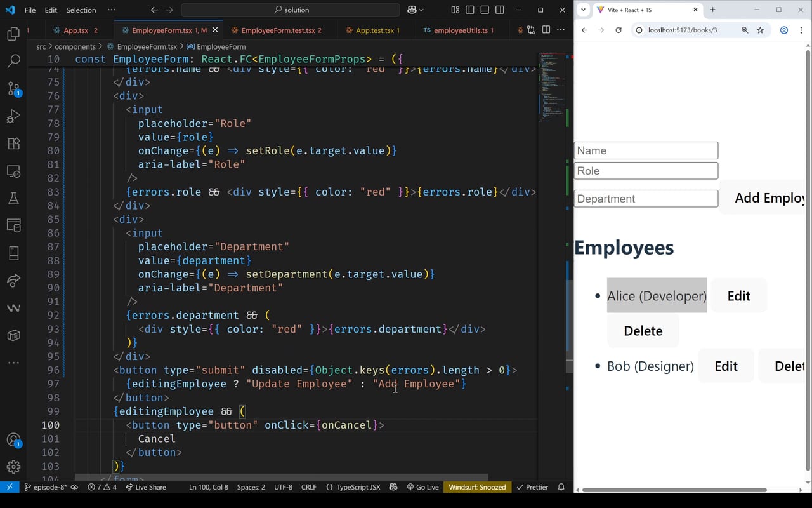Screen dimensions: 812x508
Task: Click Edit button next to Bob
Action: (x=726, y=366)
